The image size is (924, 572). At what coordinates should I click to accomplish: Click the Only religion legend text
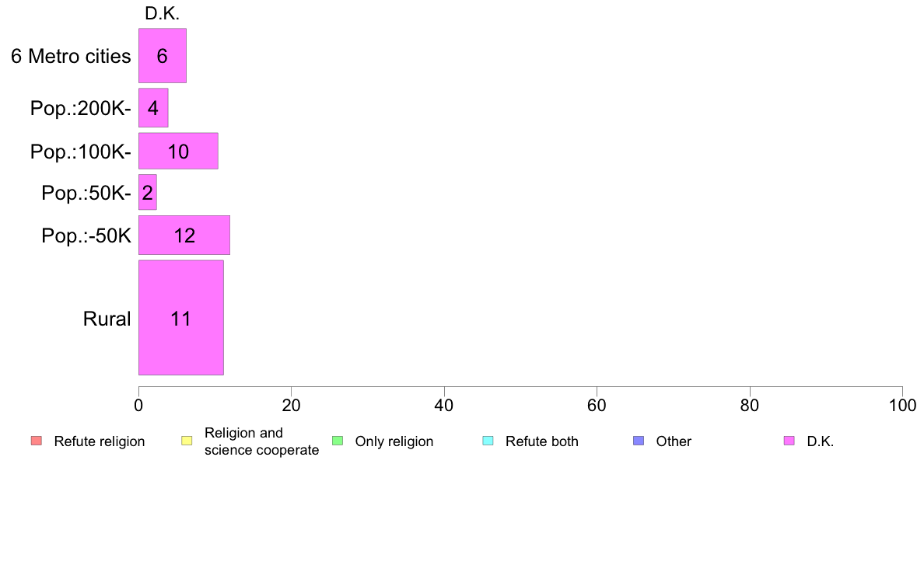394,441
